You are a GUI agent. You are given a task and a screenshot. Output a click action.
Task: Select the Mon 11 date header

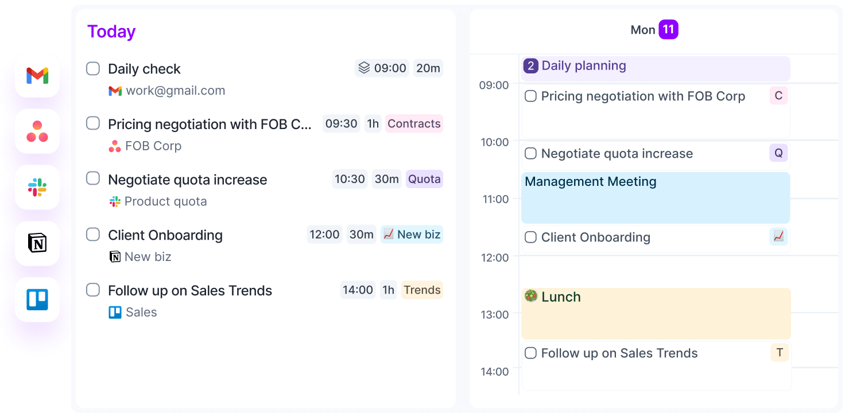coord(654,30)
